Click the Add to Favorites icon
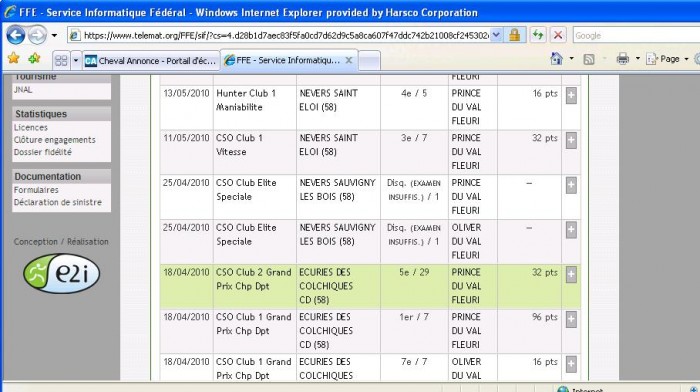This screenshot has height=392, width=700. [34, 58]
